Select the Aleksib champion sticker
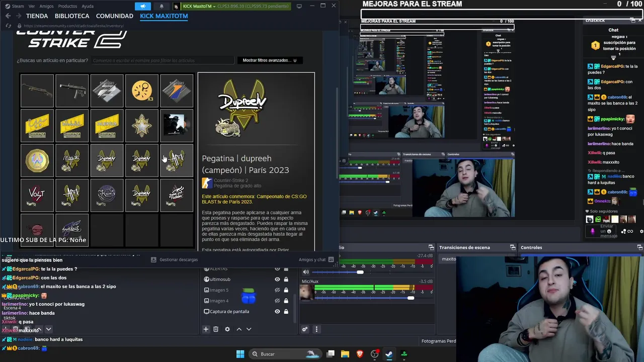This screenshot has height=362, width=644. point(107,126)
